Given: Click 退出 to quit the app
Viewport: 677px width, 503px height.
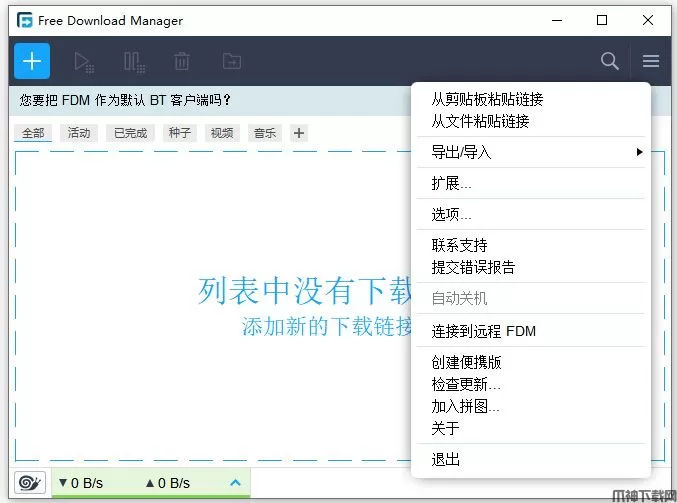Looking at the screenshot, I should click(445, 459).
